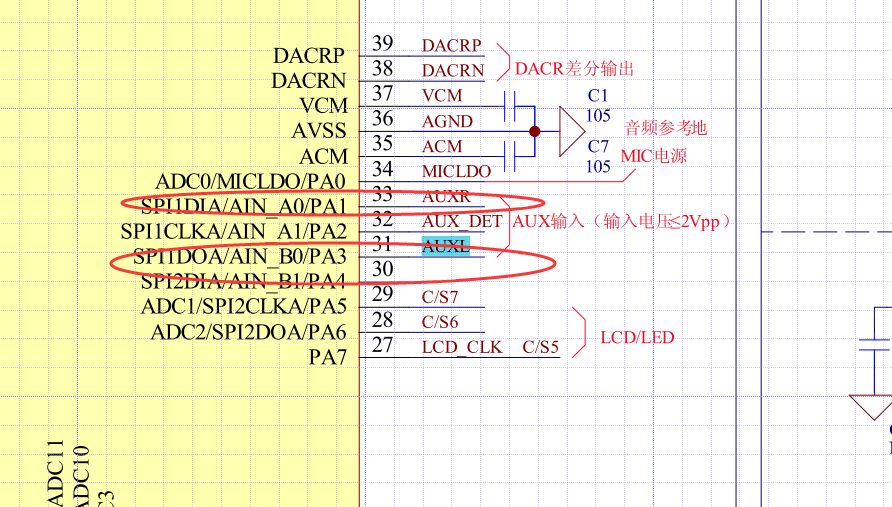Select pin number 30

[383, 269]
